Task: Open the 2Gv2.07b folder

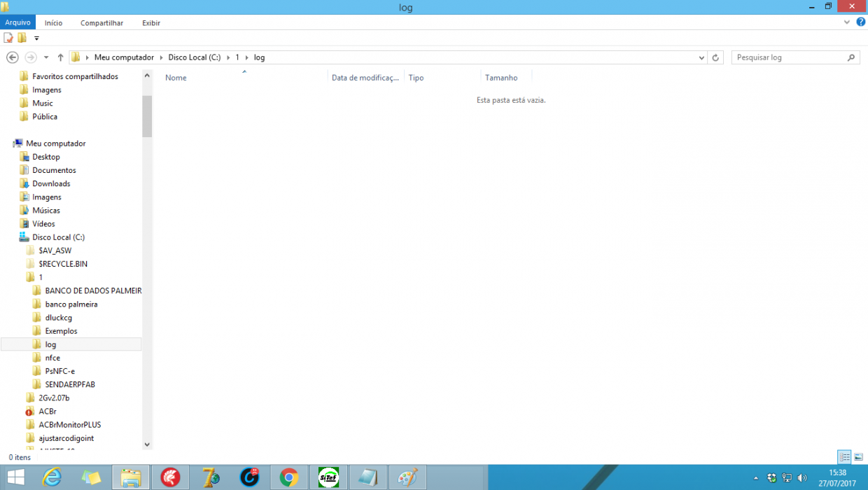Action: tap(54, 398)
